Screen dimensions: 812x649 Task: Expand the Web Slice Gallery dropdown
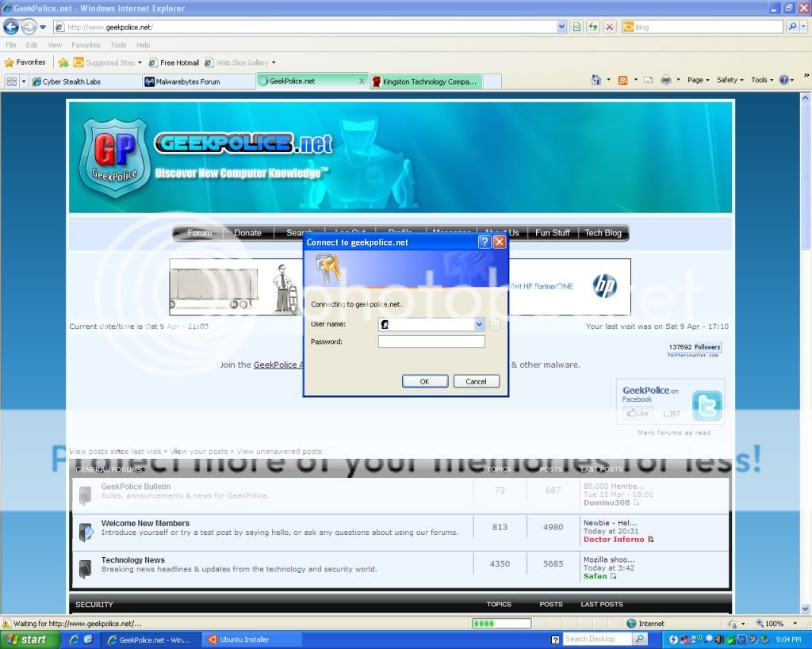pyautogui.click(x=274, y=63)
